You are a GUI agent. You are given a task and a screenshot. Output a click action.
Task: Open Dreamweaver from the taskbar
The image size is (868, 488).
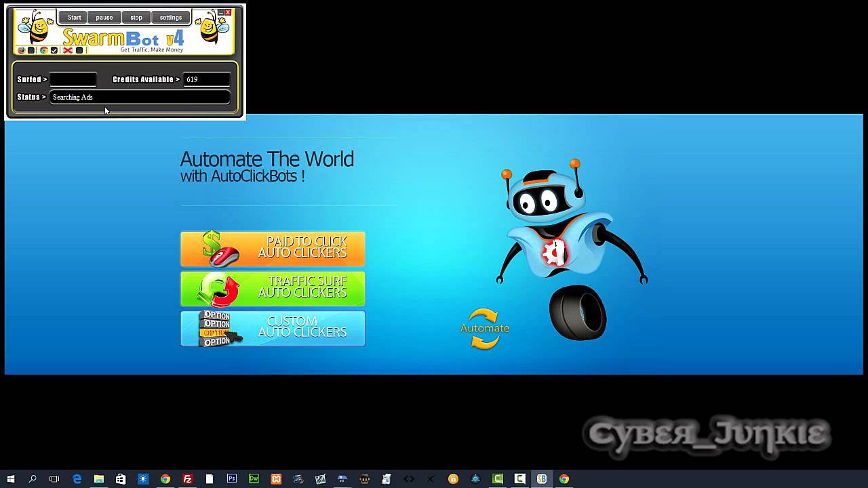tap(254, 479)
